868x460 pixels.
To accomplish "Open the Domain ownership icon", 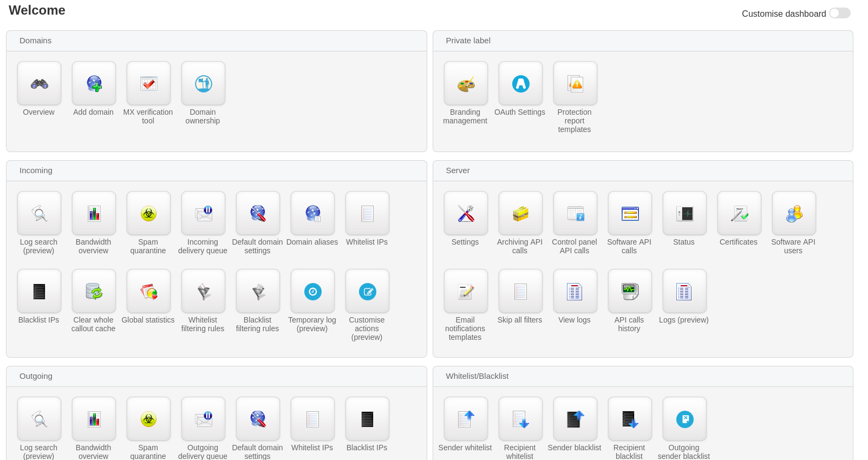I will [x=203, y=83].
